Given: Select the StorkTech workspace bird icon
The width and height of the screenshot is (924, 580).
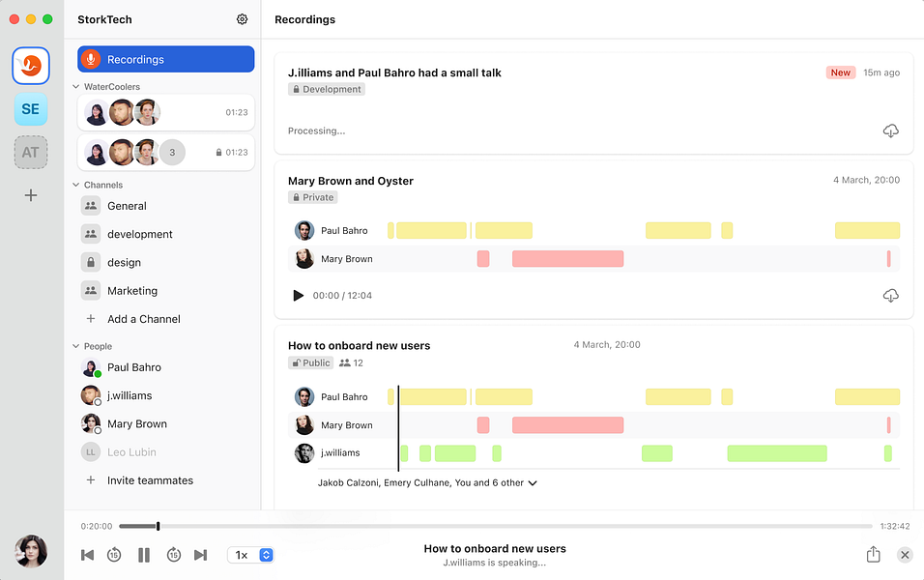Looking at the screenshot, I should pyautogui.click(x=31, y=66).
